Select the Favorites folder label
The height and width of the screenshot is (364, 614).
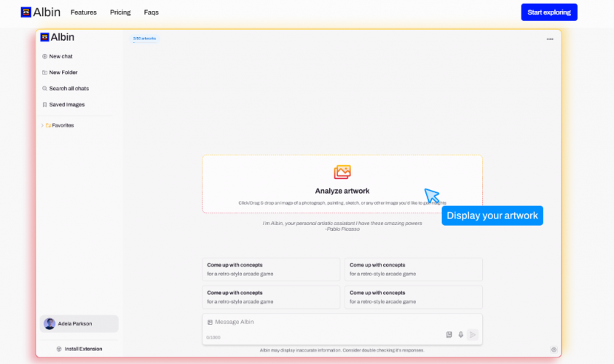click(x=63, y=125)
